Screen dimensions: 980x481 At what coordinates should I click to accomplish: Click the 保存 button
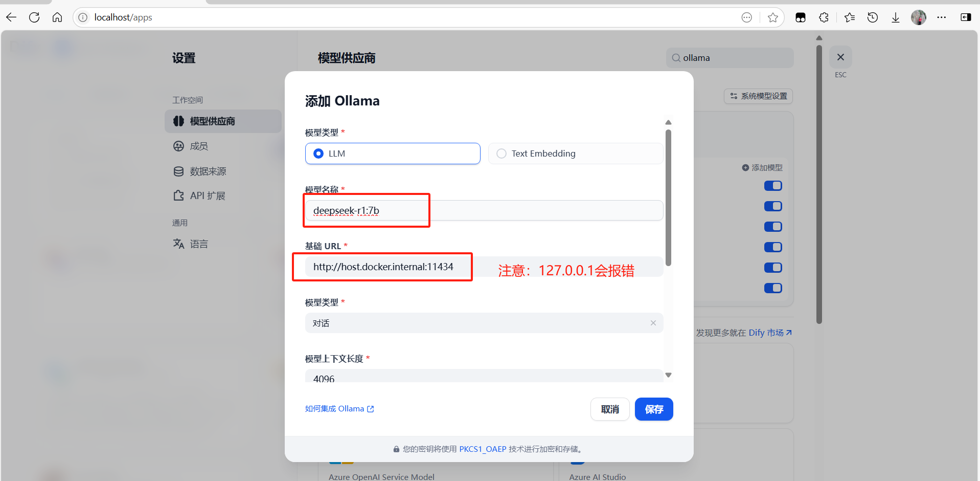[654, 409]
